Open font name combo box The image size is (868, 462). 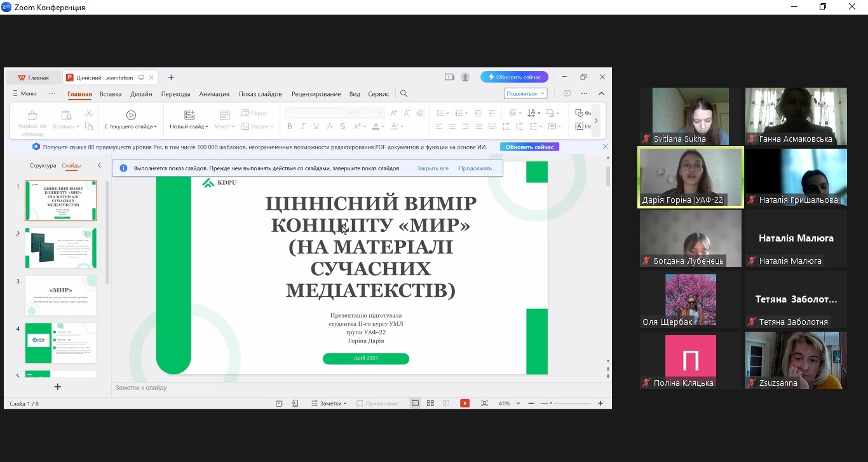pos(320,113)
